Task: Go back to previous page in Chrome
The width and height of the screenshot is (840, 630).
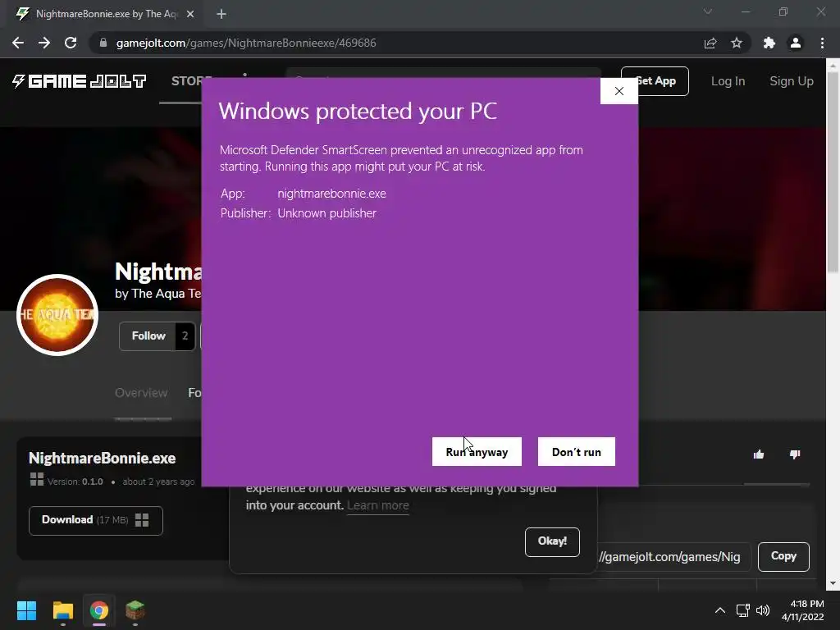Action: (18, 43)
